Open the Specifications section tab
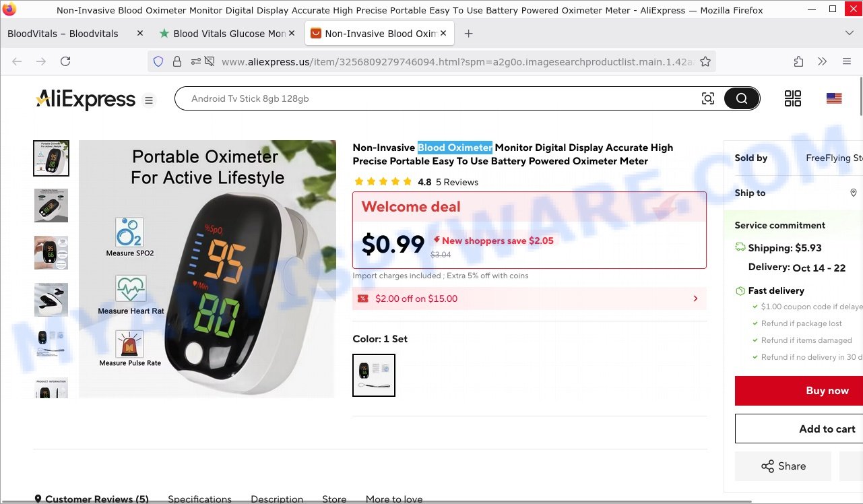Screen dimensions: 863x504 199,499
